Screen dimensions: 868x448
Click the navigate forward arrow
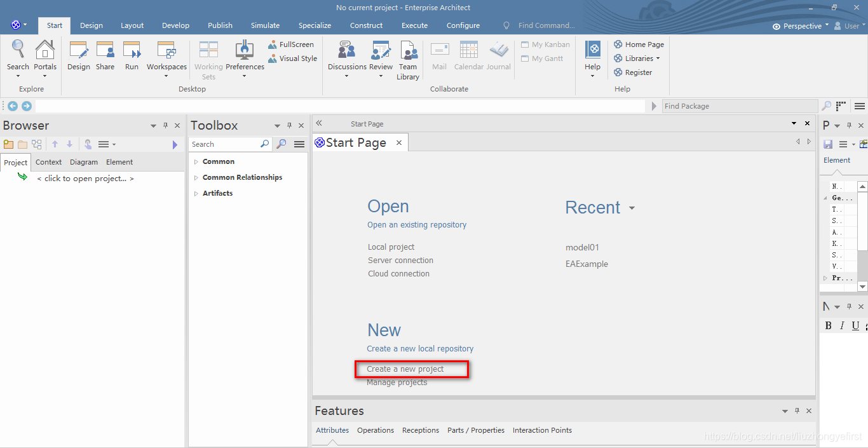(x=27, y=106)
